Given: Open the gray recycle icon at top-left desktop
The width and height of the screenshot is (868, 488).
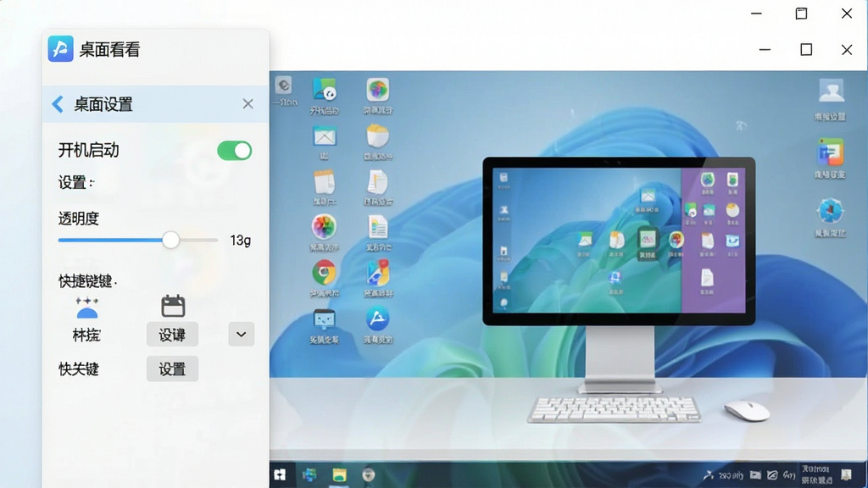Looking at the screenshot, I should [283, 86].
